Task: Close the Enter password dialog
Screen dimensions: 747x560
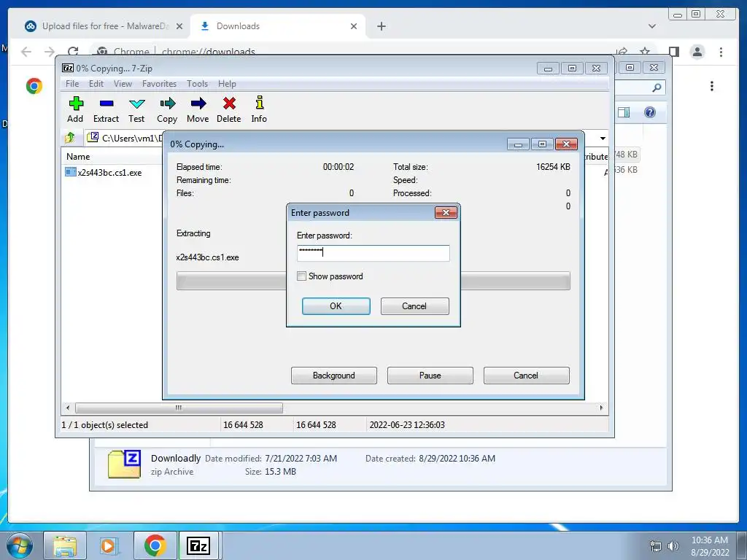Action: [x=446, y=212]
